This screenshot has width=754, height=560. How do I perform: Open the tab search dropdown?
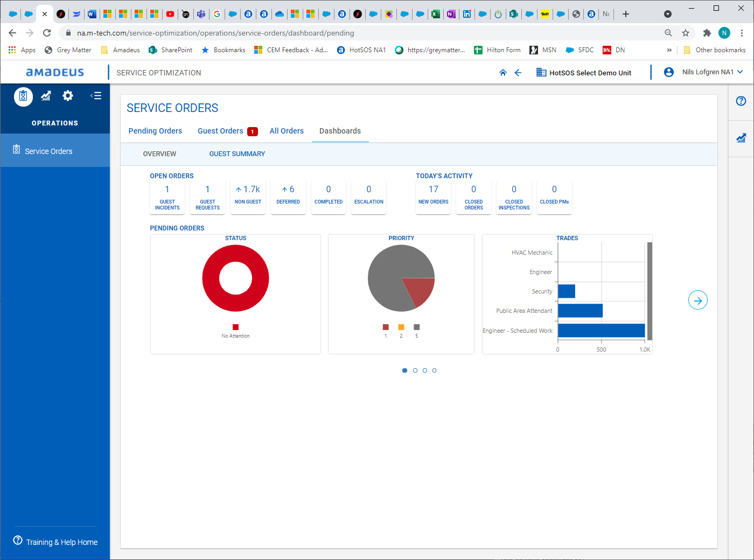point(668,14)
